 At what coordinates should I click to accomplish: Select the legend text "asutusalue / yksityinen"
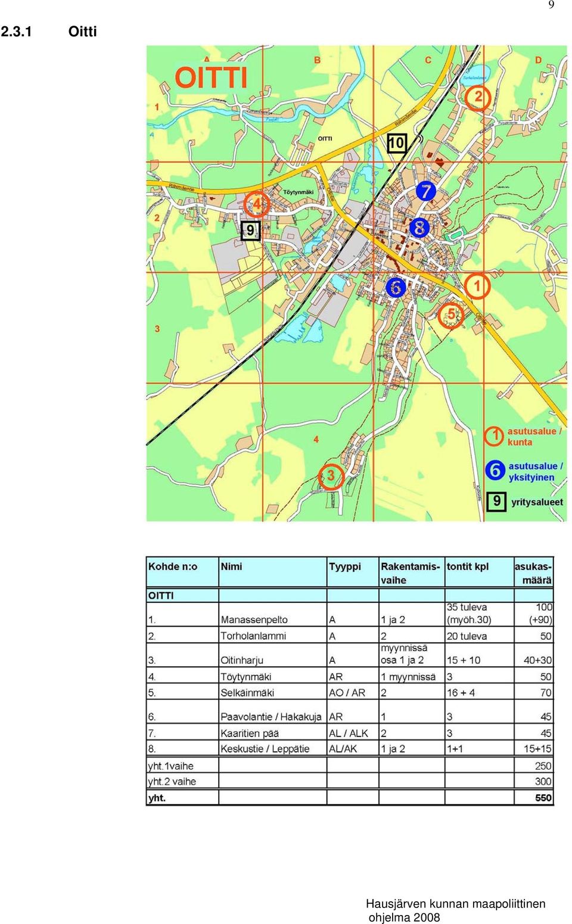pyautogui.click(x=536, y=472)
